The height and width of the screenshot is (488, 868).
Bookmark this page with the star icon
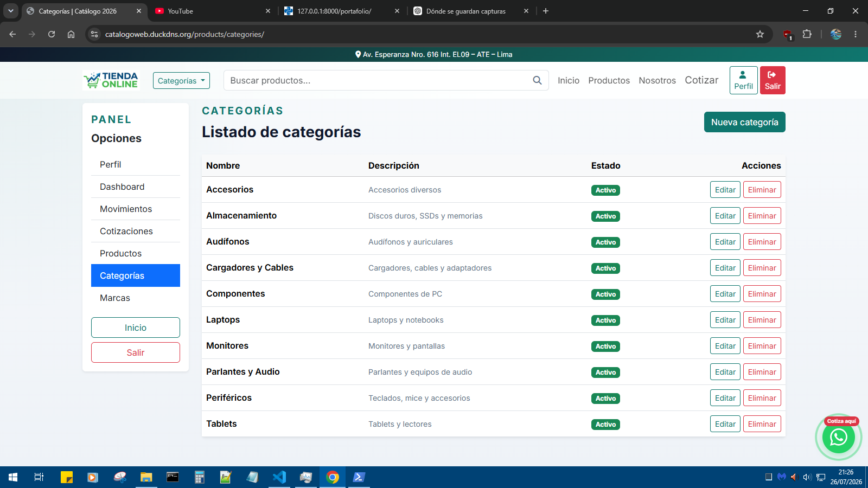(x=760, y=34)
